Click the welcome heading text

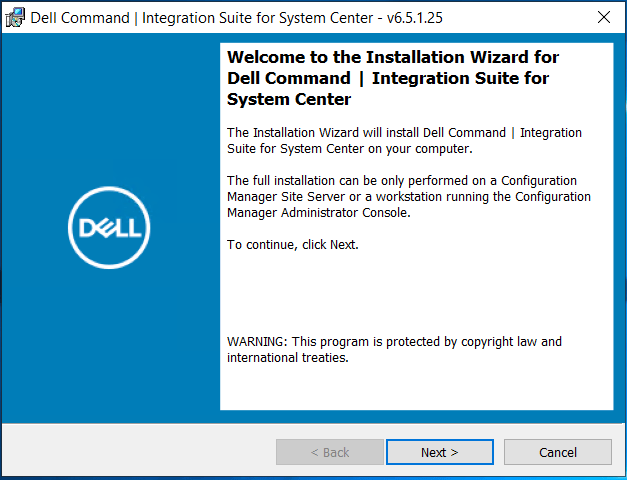click(x=393, y=78)
